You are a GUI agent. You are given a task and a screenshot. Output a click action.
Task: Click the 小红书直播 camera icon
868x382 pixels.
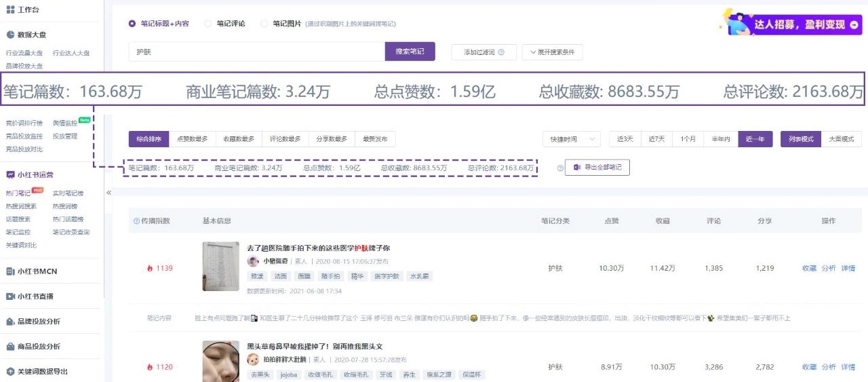(x=10, y=297)
